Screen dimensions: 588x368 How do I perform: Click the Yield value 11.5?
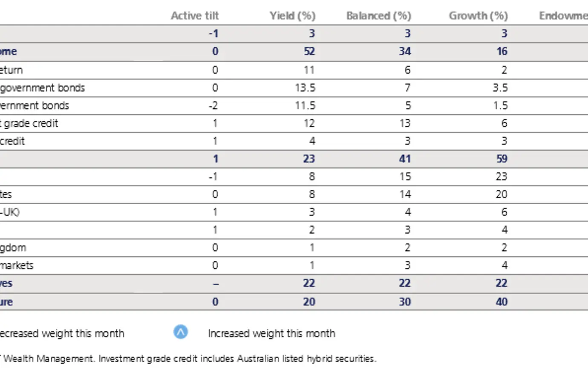[x=305, y=106]
